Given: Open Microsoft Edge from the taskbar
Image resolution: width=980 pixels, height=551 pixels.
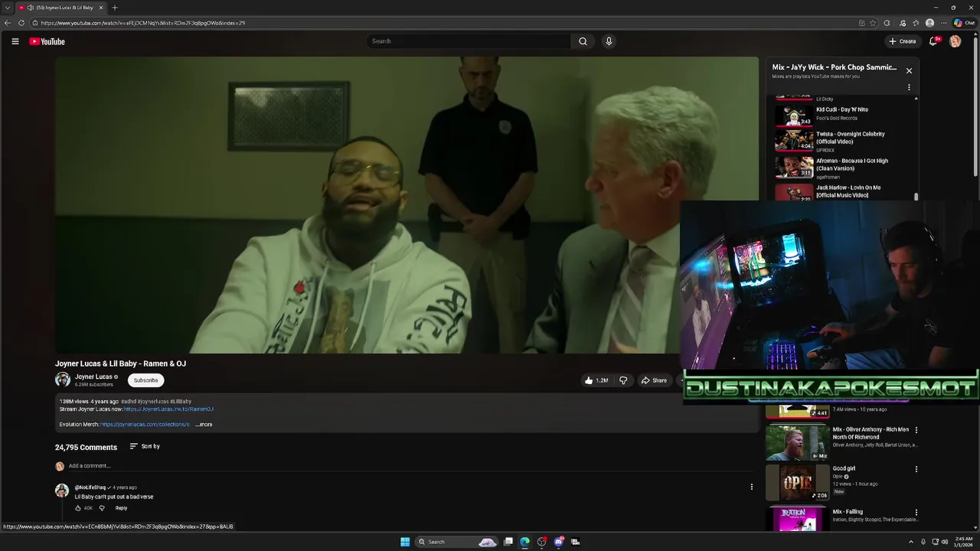Looking at the screenshot, I should pyautogui.click(x=524, y=542).
